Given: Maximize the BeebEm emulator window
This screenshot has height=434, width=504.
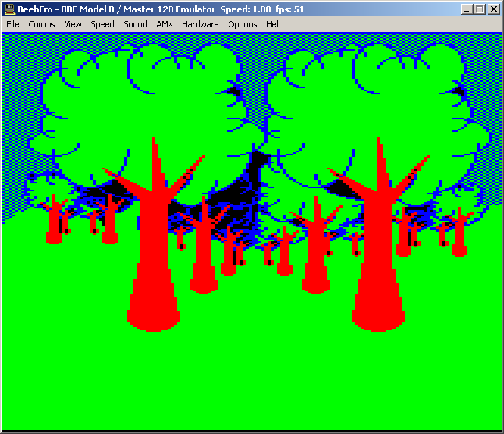Looking at the screenshot, I should 478,9.
